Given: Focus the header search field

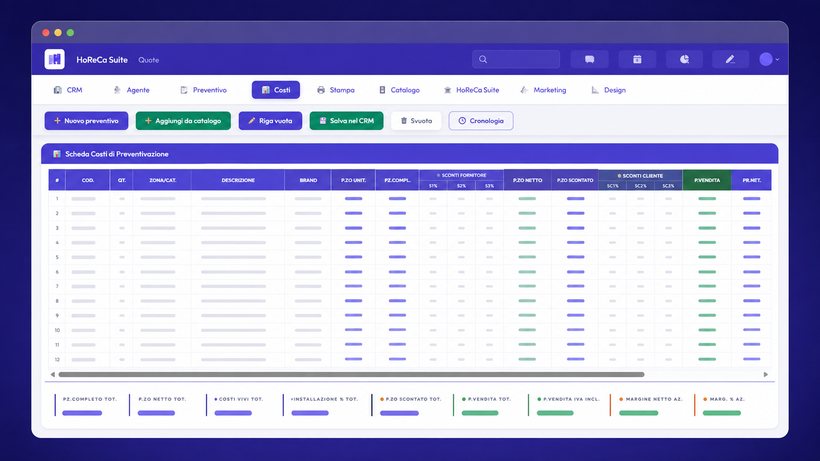Looking at the screenshot, I should [516, 59].
